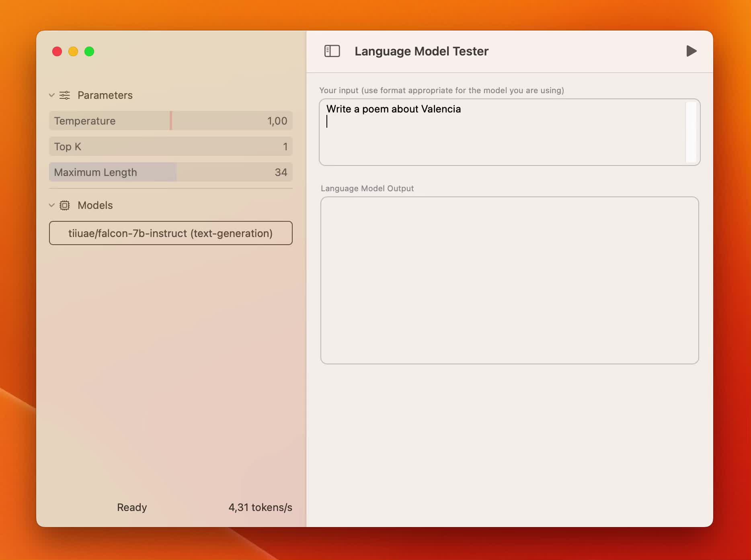This screenshot has height=560, width=751.
Task: Click the input field's vertical scrollbar
Action: (691, 132)
